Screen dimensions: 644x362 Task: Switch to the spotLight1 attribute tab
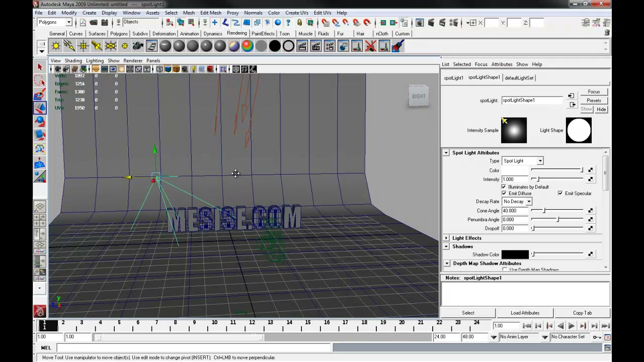[x=453, y=78]
